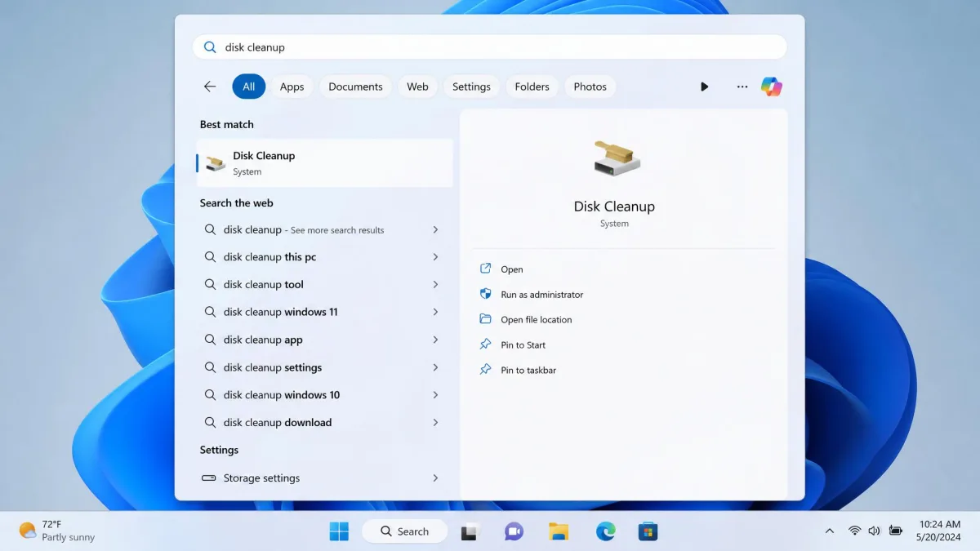Go back with the left arrow
The image size is (980, 551).
pyautogui.click(x=210, y=87)
